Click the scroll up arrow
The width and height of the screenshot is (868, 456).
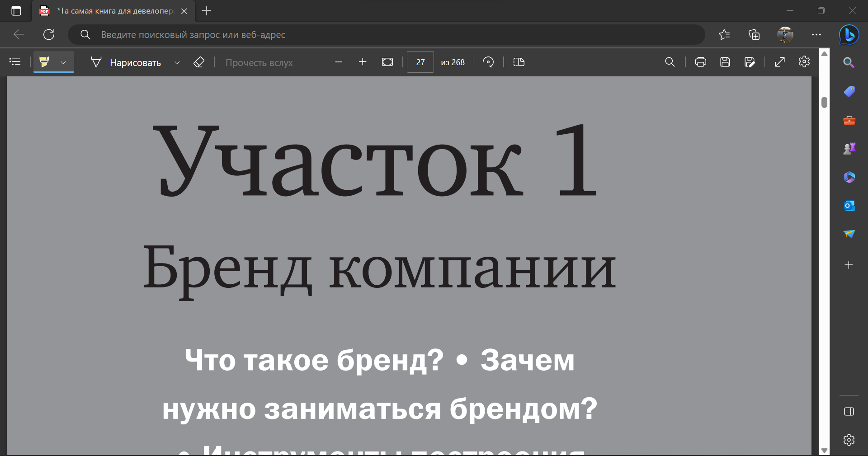pos(824,54)
